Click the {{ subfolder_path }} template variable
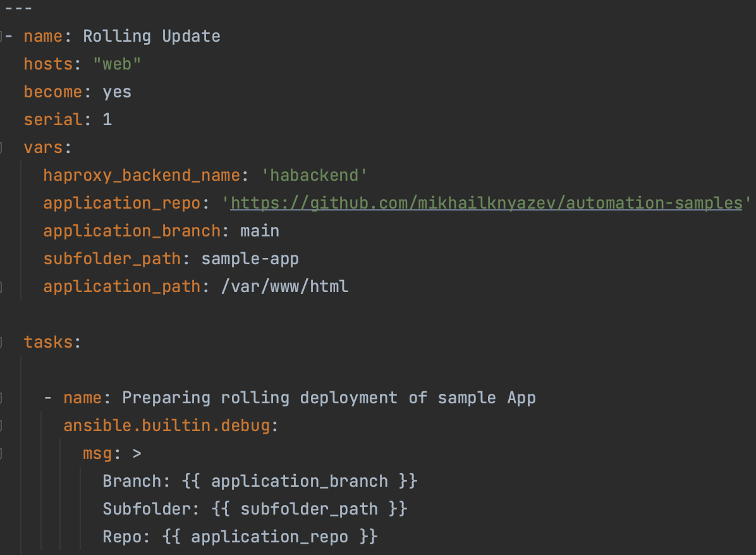 coord(309,509)
